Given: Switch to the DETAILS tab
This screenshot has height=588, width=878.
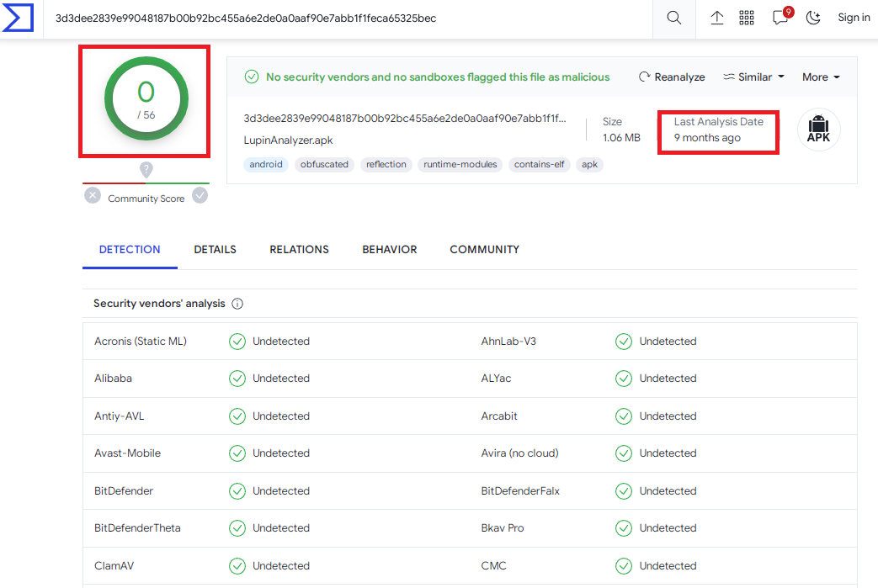Looking at the screenshot, I should (x=215, y=250).
